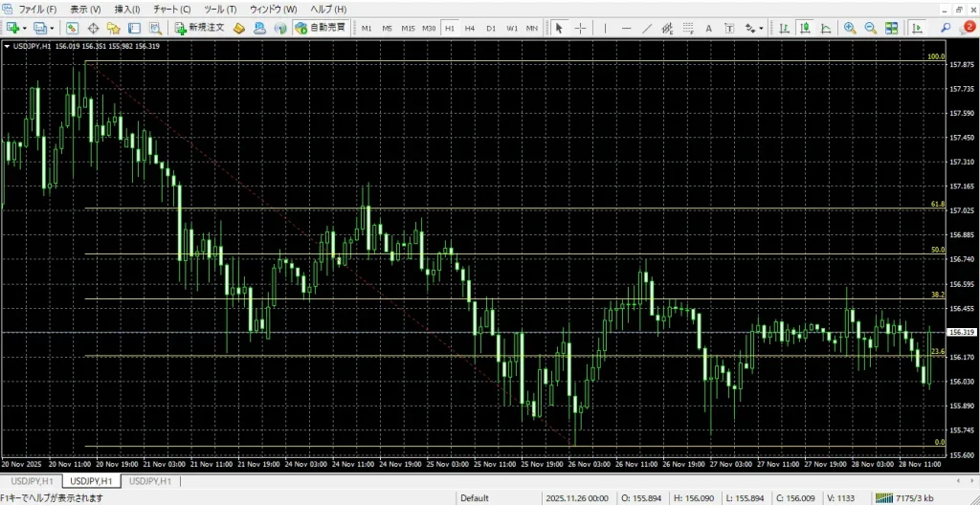
Task: Select the crosshair cursor tool
Action: click(x=580, y=28)
